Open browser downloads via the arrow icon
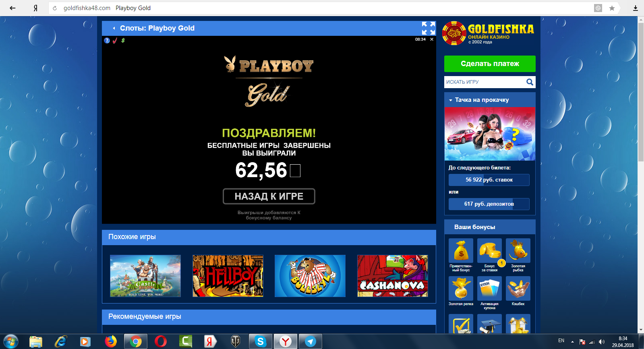Image resolution: width=644 pixels, height=349 pixels. pos(636,8)
